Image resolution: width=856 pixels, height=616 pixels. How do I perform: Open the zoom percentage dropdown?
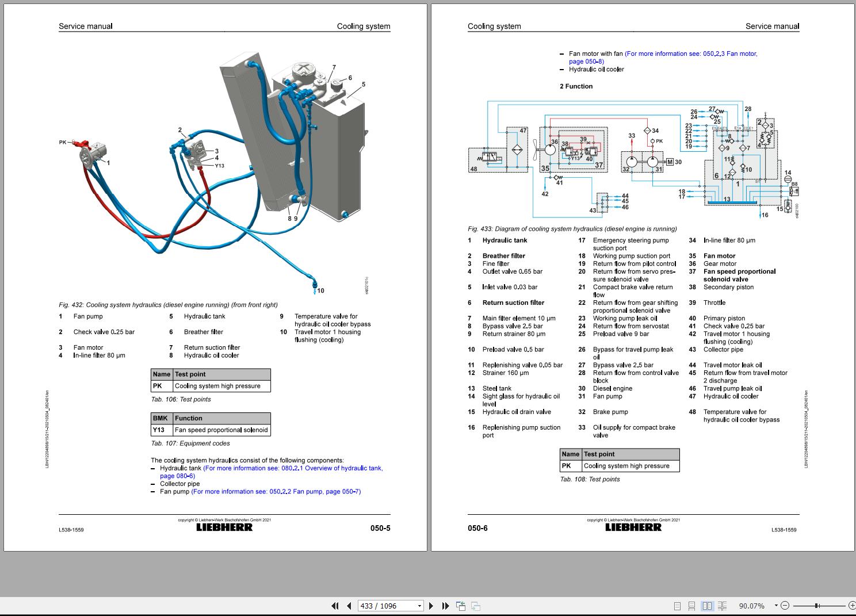point(775,606)
